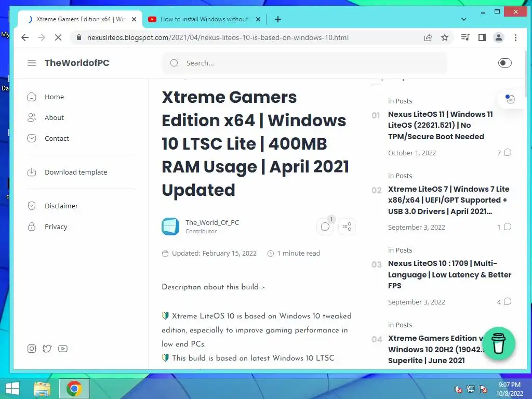Click the post comments bubble icon
The image size is (532, 399).
325,227
